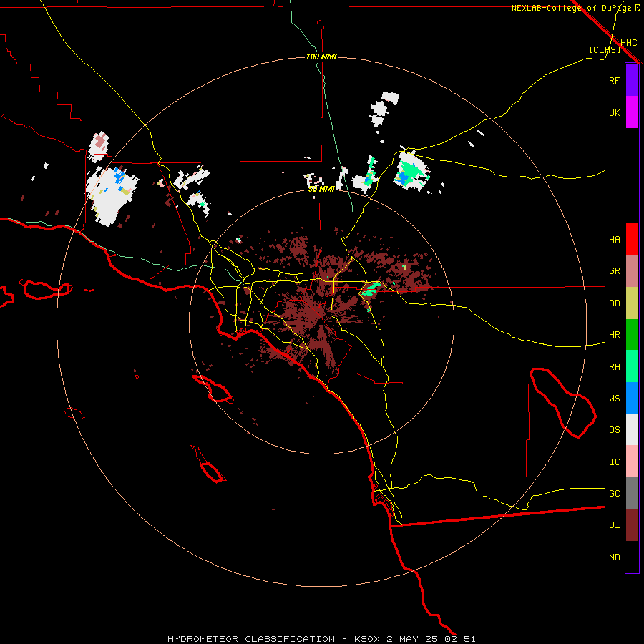
Task: Click the [CLAS] units label
Action: click(605, 49)
